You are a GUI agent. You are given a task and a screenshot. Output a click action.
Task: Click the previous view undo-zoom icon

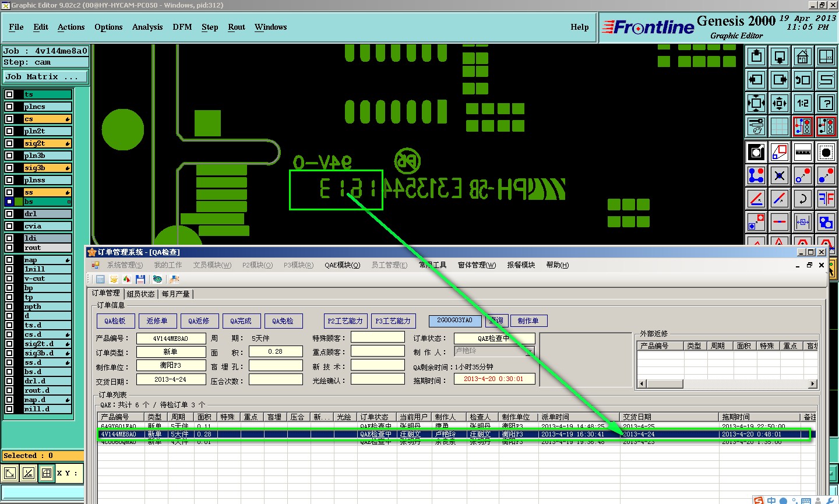(803, 80)
